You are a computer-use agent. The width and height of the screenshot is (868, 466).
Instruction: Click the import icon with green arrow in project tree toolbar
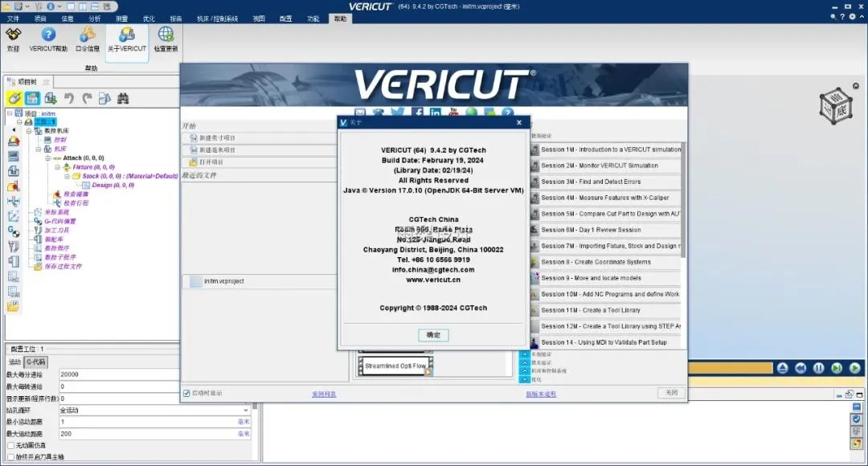pyautogui.click(x=51, y=99)
